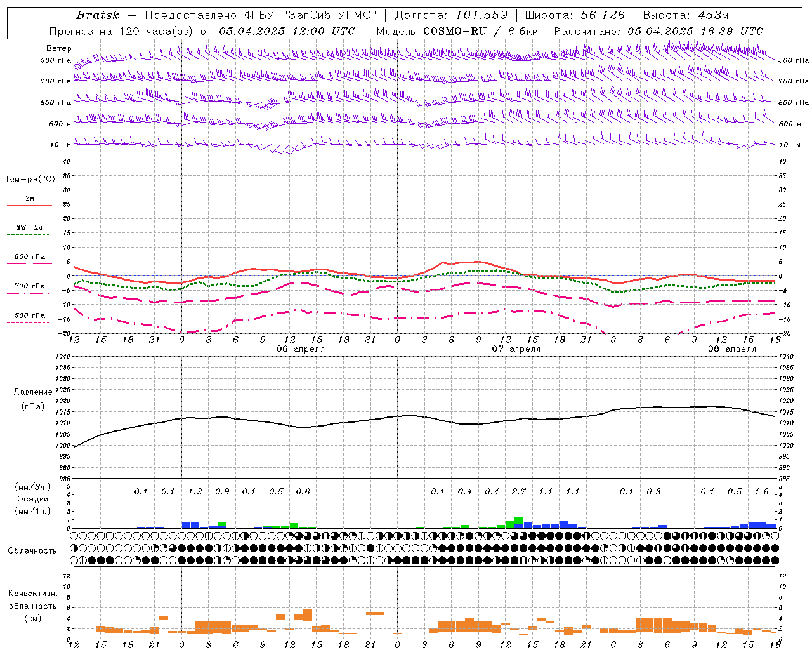Select the 850 гПа temperature legend entry
The height and width of the screenshot is (650, 812).
pos(30,257)
